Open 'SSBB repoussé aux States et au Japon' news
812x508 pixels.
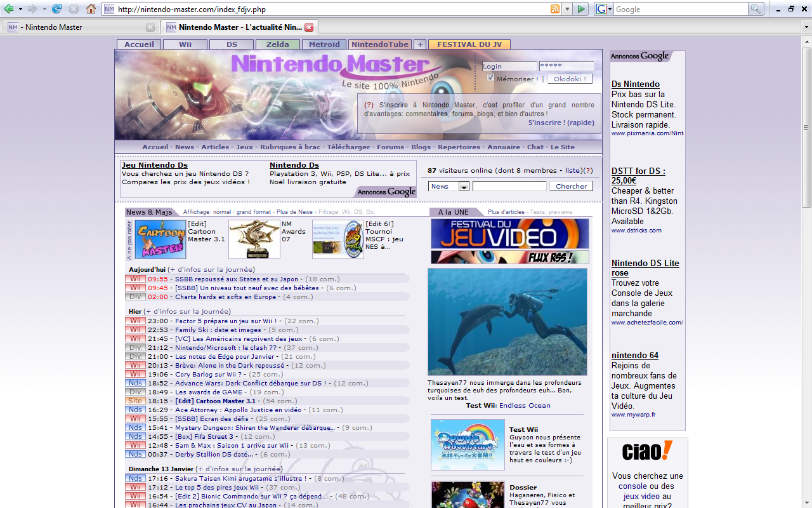pos(237,279)
